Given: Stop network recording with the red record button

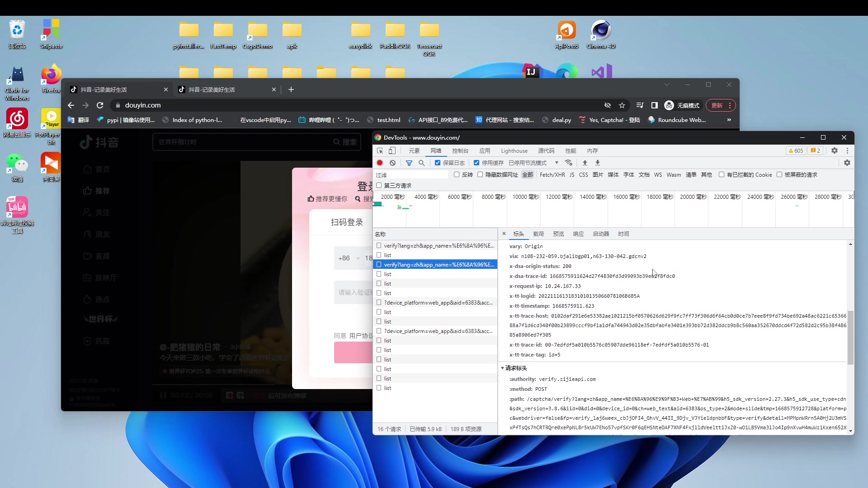Looking at the screenshot, I should tap(380, 163).
